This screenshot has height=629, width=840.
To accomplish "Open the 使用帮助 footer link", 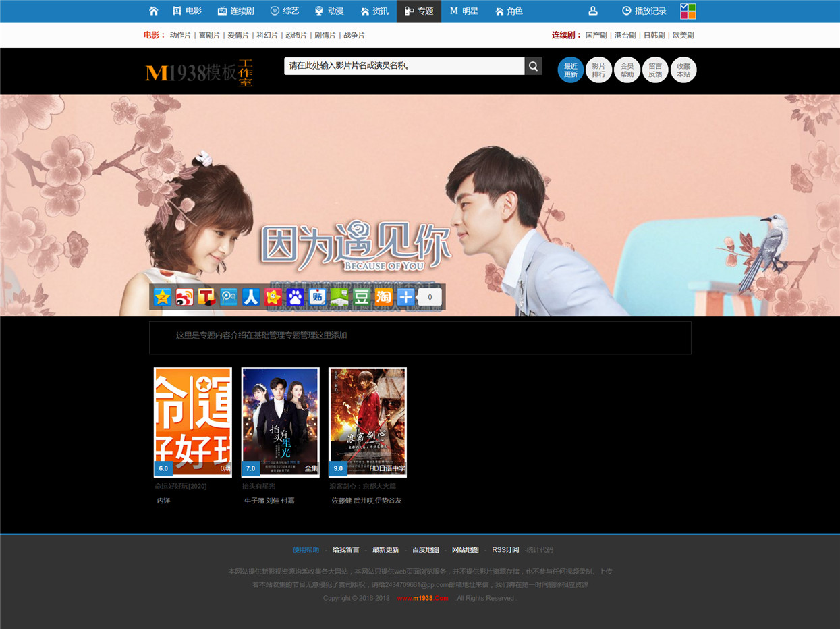I will point(306,550).
